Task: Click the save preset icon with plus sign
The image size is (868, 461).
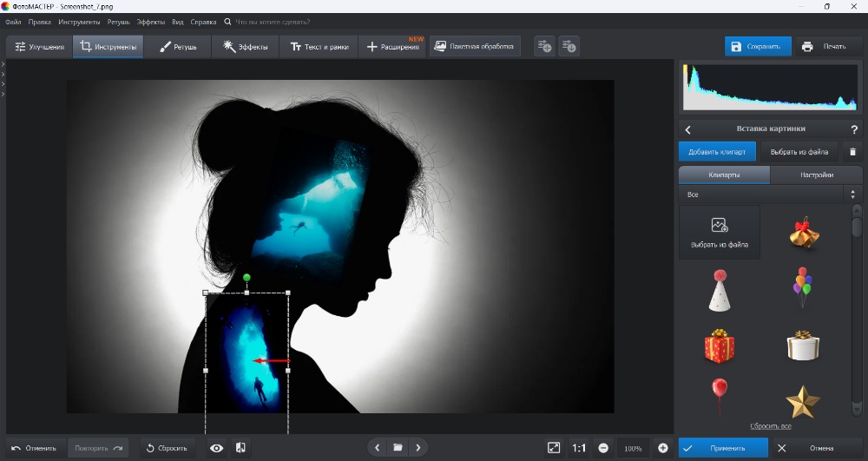Action: coord(544,46)
